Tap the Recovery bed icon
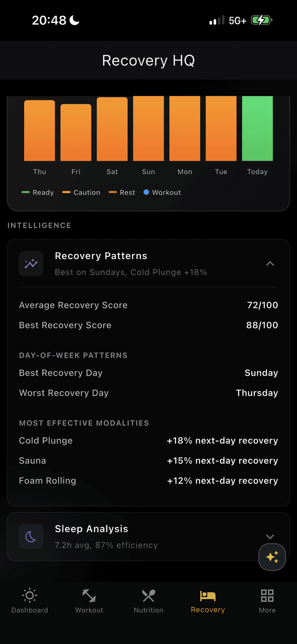This screenshot has height=644, width=297. [x=207, y=596]
